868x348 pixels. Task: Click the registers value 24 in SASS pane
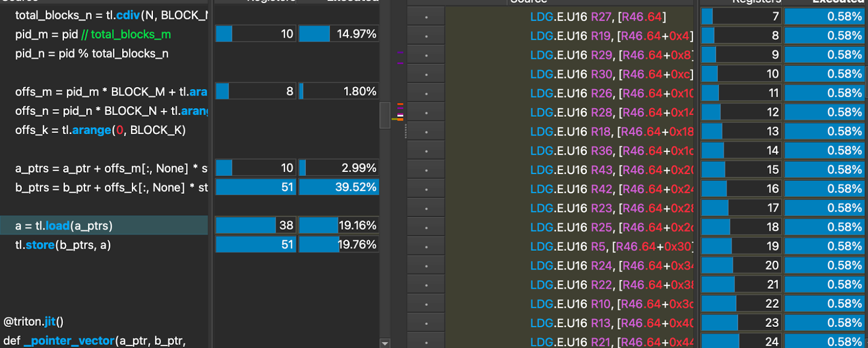[741, 341]
